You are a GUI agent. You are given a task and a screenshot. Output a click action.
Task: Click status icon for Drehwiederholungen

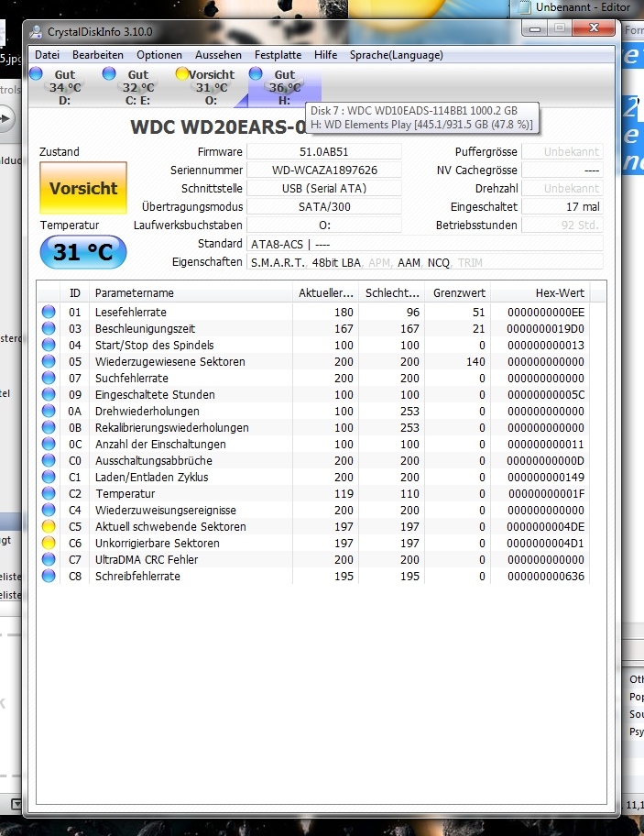pos(49,411)
